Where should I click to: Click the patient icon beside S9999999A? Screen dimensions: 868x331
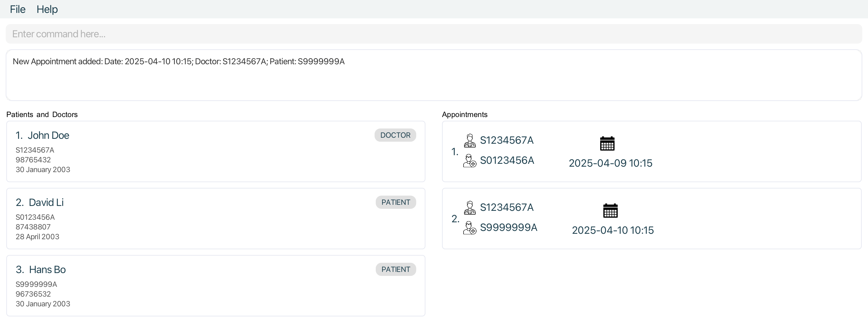coord(470,228)
